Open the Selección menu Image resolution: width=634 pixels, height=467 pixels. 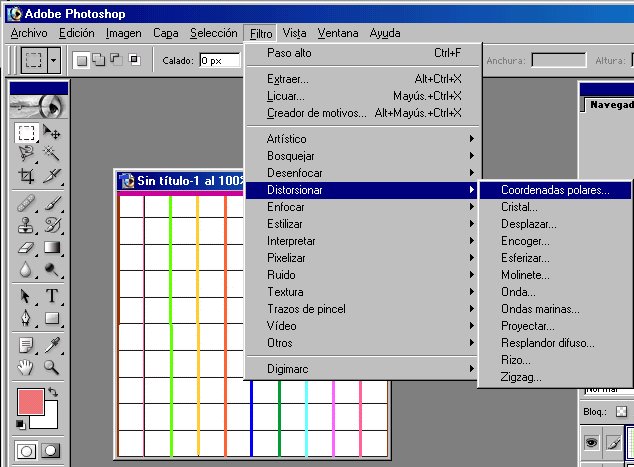(213, 33)
